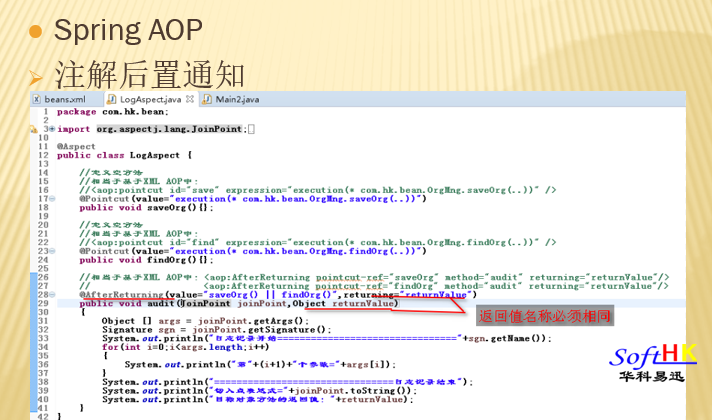This screenshot has height=420, width=712.
Task: Close the LogAspect.java tab with its X icon
Action: click(x=190, y=99)
